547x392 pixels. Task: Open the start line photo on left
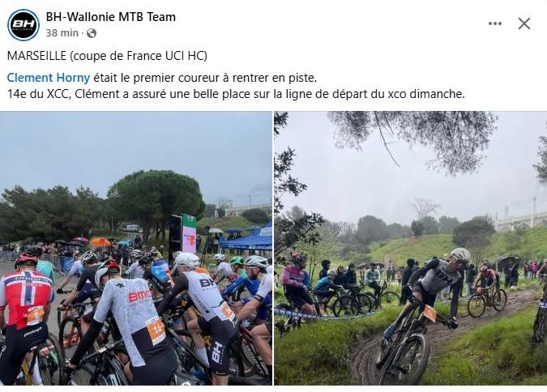pyautogui.click(x=136, y=249)
